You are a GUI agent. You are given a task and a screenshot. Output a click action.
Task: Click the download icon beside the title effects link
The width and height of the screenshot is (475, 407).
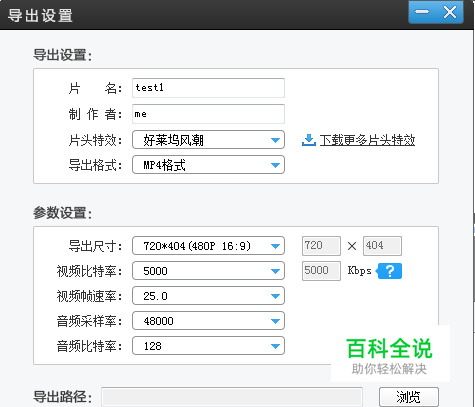click(x=309, y=140)
